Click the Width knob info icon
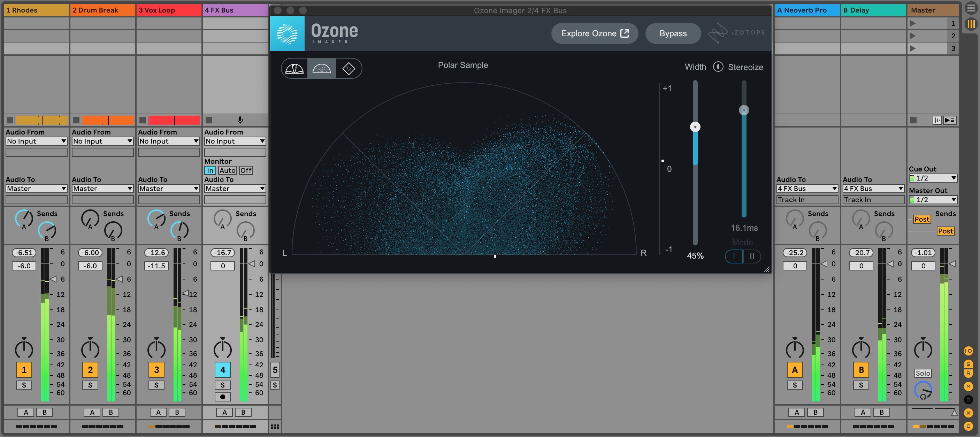This screenshot has height=437, width=980. (x=718, y=66)
